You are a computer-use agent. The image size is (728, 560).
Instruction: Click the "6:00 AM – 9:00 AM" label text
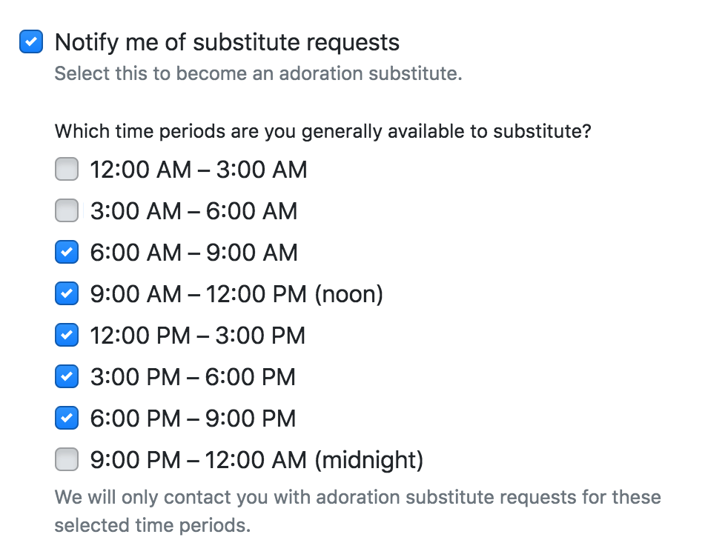193,253
